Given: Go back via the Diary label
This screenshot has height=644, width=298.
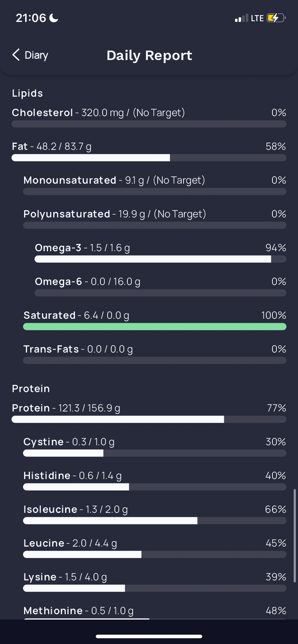Looking at the screenshot, I should (36, 55).
